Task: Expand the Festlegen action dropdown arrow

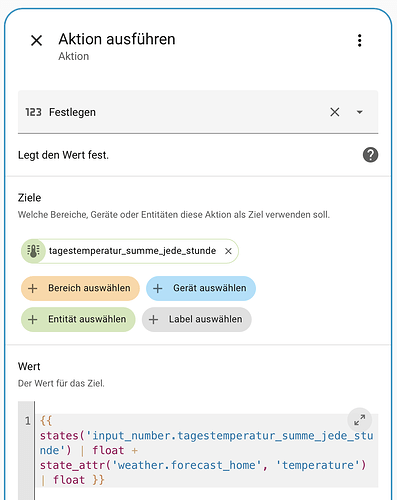Action: (359, 112)
